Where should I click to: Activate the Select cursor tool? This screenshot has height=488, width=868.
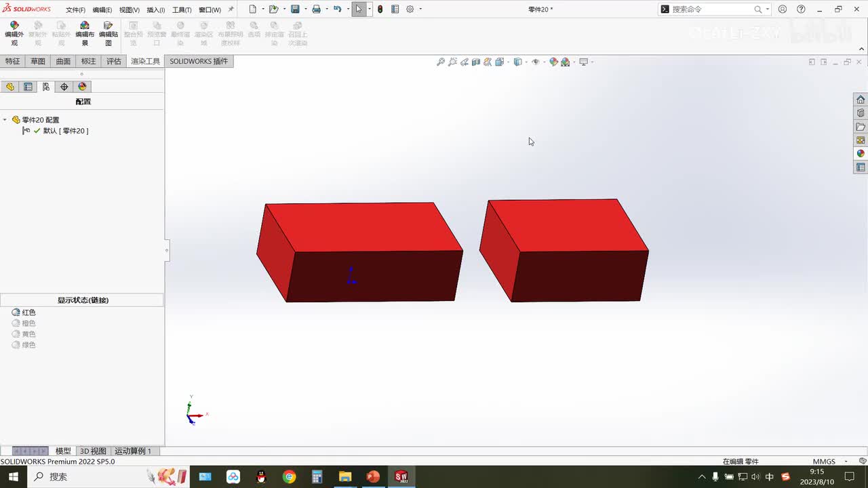tap(359, 9)
